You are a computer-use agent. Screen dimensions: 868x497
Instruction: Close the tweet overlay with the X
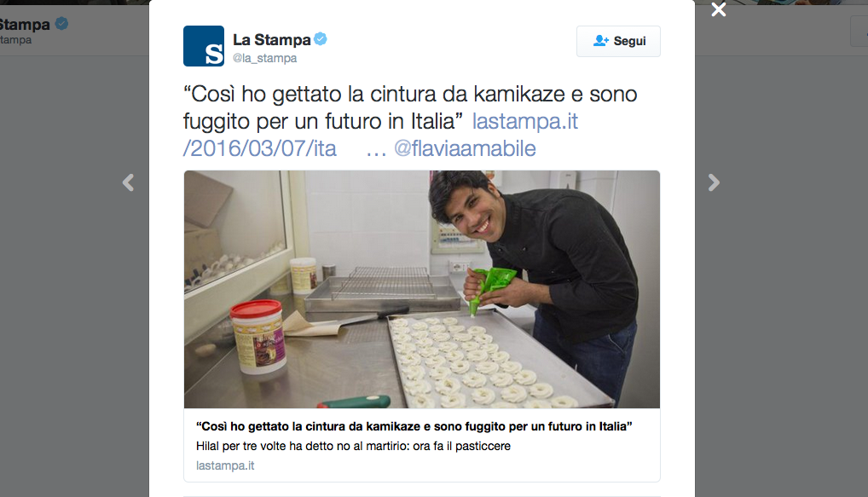[x=718, y=9]
